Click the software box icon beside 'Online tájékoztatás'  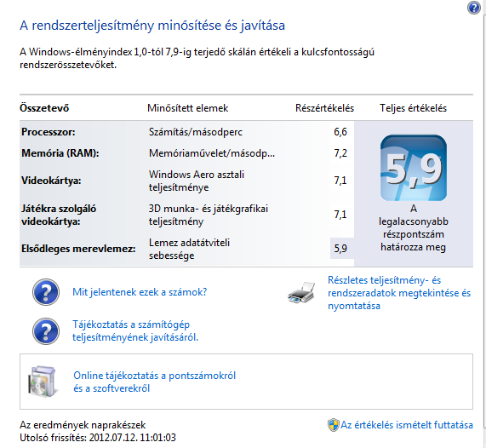[43, 382]
